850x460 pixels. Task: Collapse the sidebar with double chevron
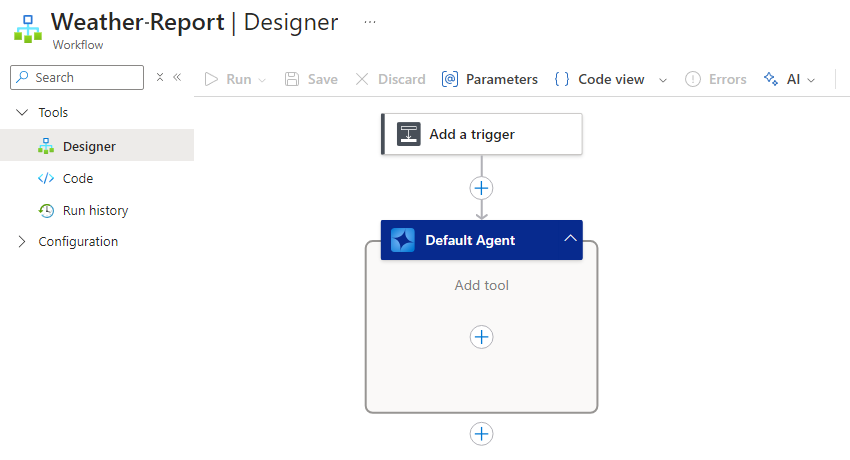[177, 77]
